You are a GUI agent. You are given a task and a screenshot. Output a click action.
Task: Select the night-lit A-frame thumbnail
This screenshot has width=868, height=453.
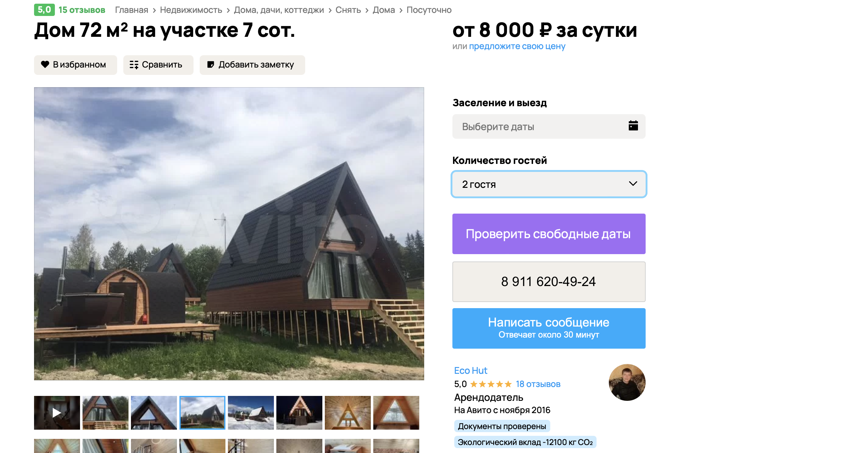(x=299, y=412)
